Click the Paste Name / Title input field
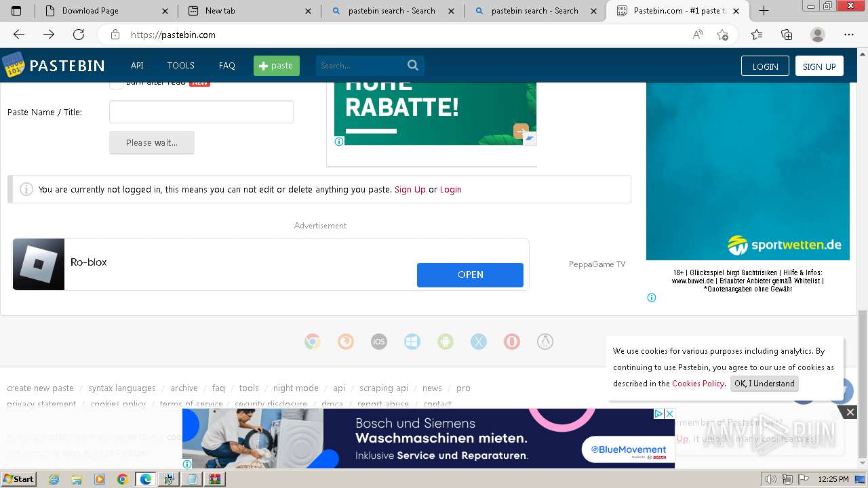The width and height of the screenshot is (868, 488). point(201,112)
